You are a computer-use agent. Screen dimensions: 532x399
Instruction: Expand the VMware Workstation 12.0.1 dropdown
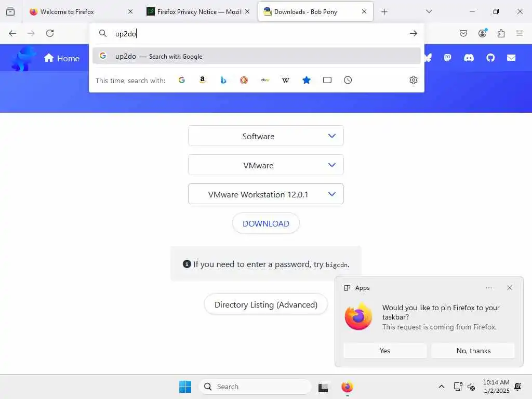(266, 194)
